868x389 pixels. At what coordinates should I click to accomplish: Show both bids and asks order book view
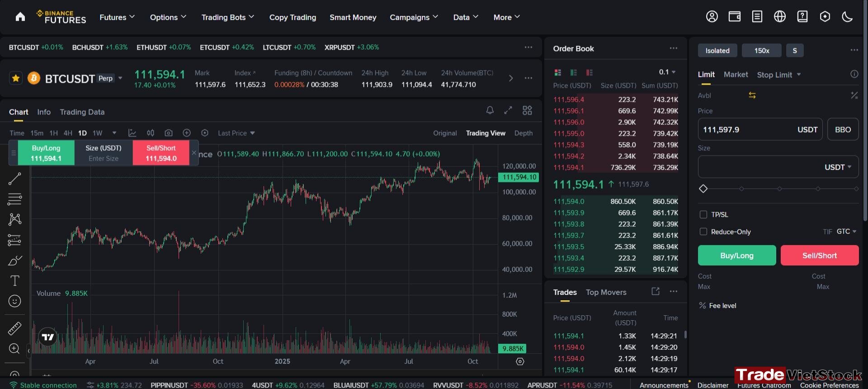click(557, 72)
